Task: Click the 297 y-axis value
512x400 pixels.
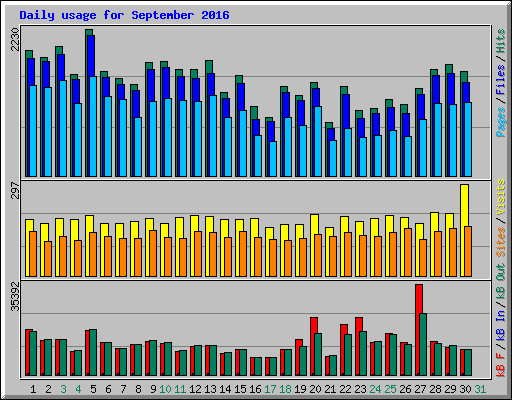Action: pyautogui.click(x=15, y=190)
